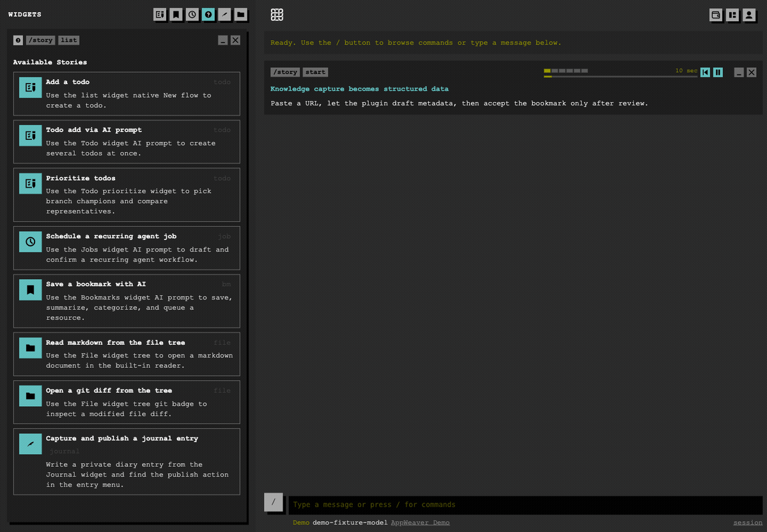Screen dimensions: 767x532
Task: Click the clock icon of recurring agent job
Action: (30, 242)
